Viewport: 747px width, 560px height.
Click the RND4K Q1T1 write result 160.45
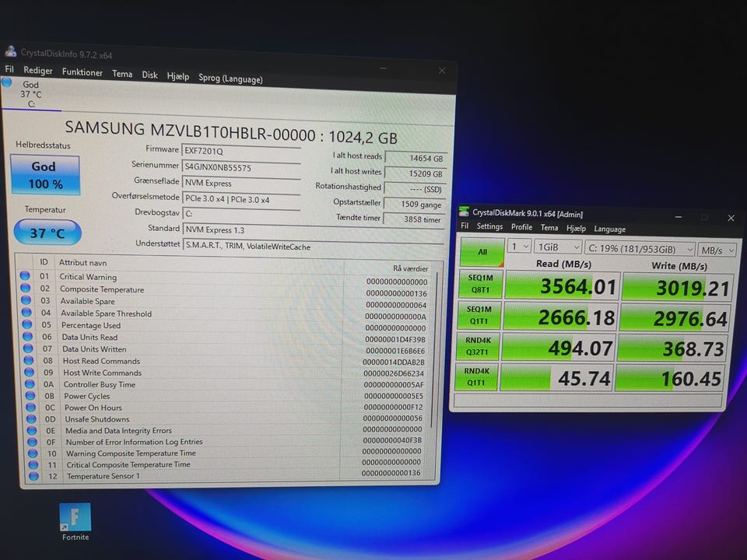pyautogui.click(x=669, y=379)
